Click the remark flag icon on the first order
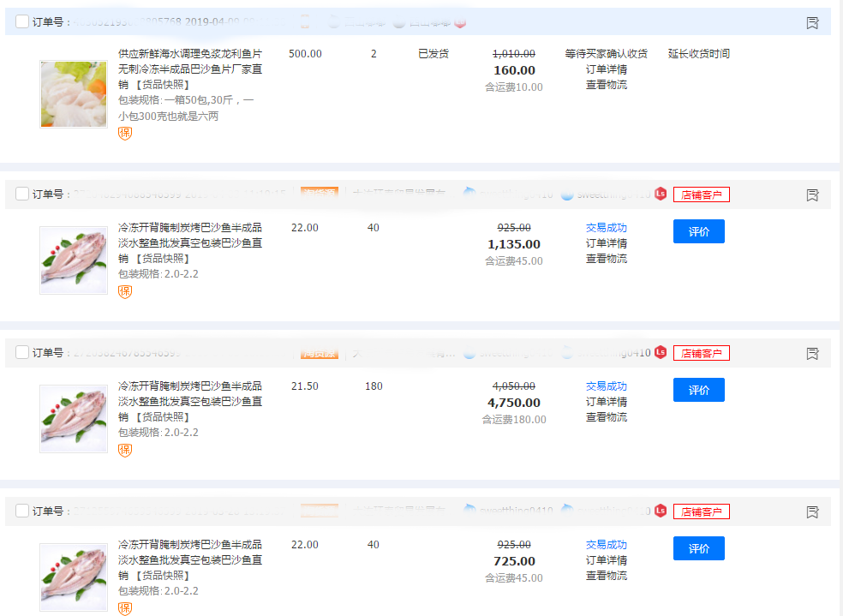This screenshot has width=843, height=616. click(x=812, y=23)
